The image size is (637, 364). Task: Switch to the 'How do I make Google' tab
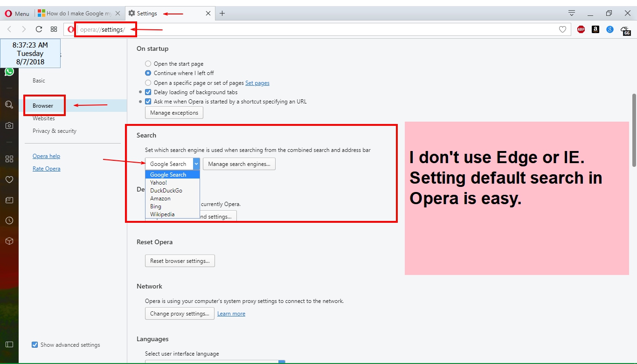click(79, 14)
